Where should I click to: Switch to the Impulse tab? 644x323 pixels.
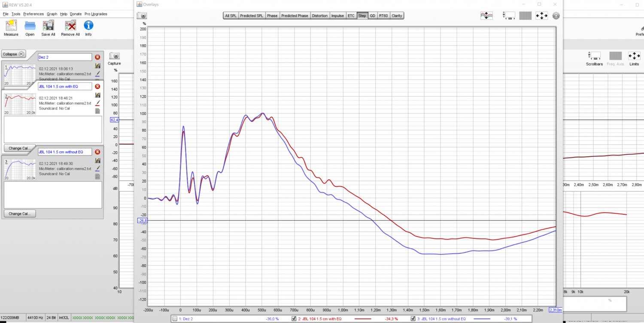pyautogui.click(x=338, y=16)
